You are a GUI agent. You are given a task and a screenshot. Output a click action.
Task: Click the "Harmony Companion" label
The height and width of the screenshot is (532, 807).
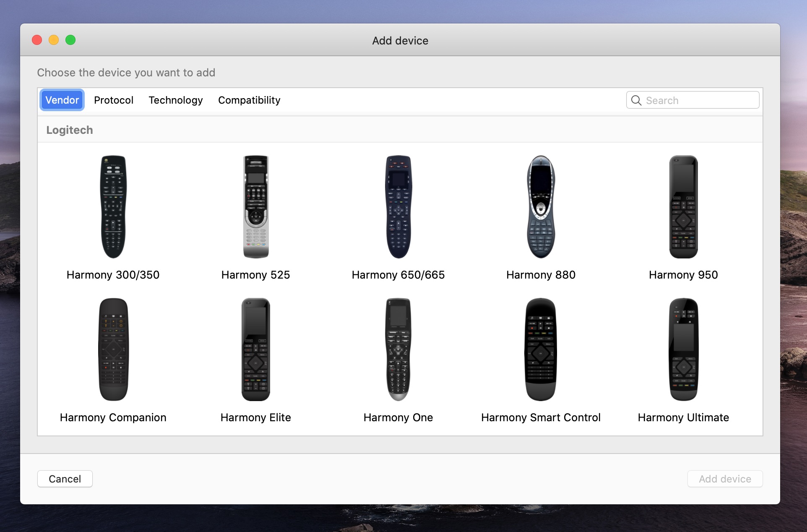pyautogui.click(x=113, y=417)
